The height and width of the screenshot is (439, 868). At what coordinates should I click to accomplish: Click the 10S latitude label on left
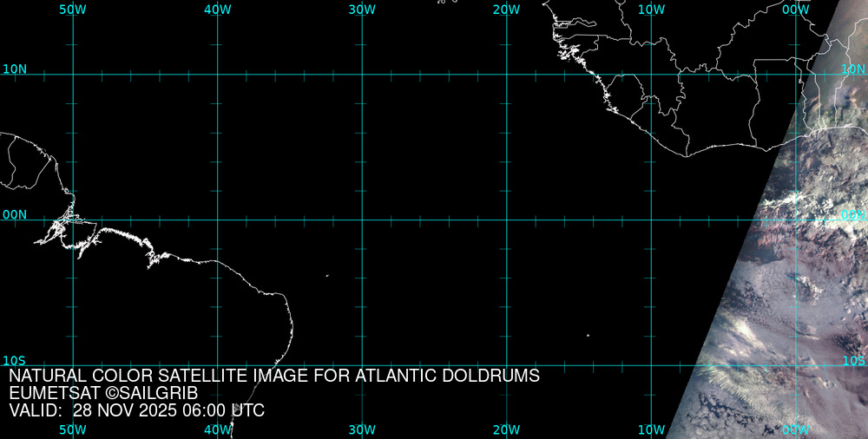(x=15, y=360)
